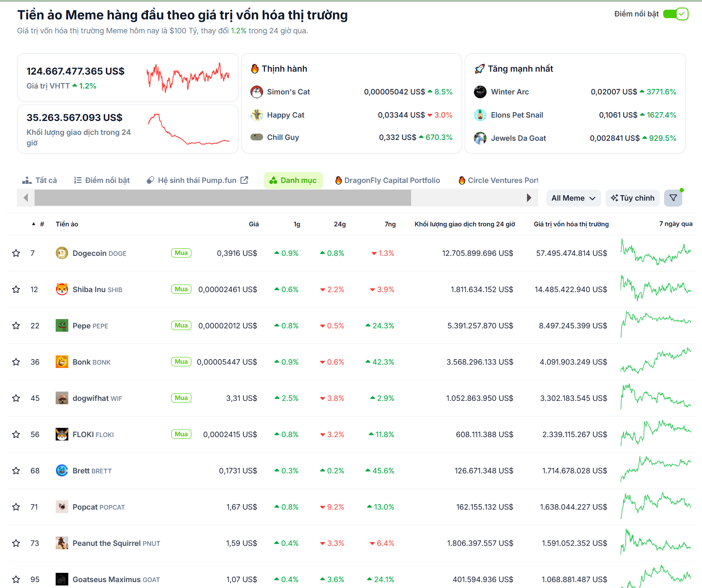Screen dimensions: 702x588
Task: Click the FLOKI coin icon
Action: (62, 434)
